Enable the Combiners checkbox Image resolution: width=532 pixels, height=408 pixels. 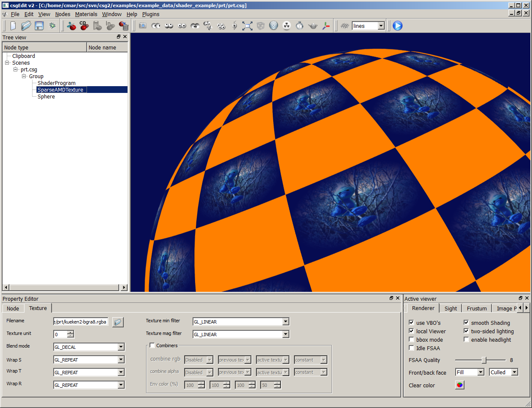[152, 345]
